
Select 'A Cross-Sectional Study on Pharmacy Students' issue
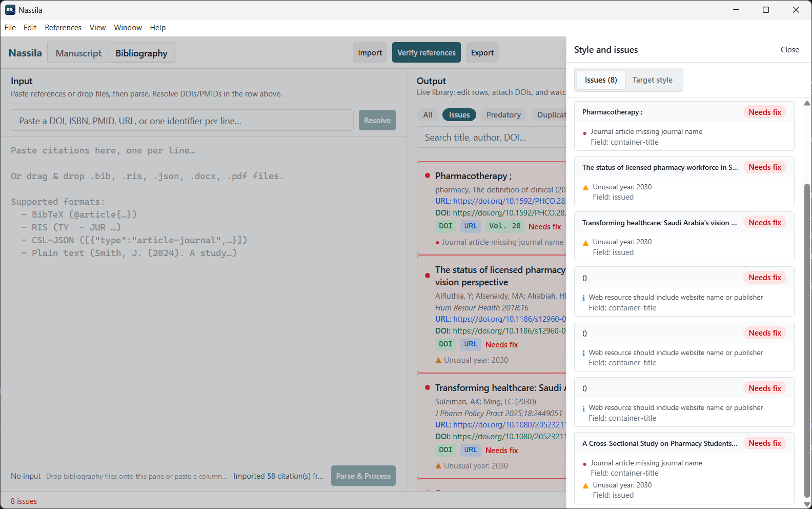click(x=660, y=443)
